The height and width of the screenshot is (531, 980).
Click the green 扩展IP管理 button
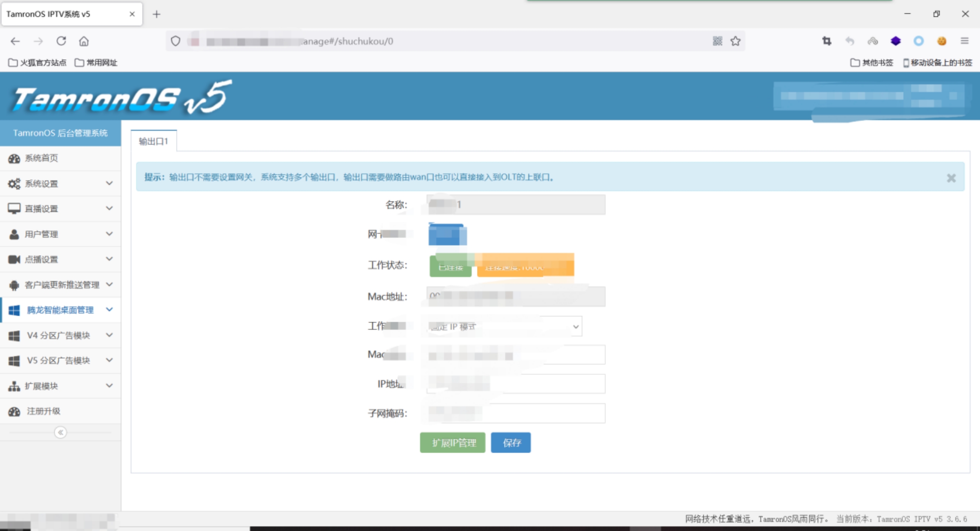(x=452, y=442)
